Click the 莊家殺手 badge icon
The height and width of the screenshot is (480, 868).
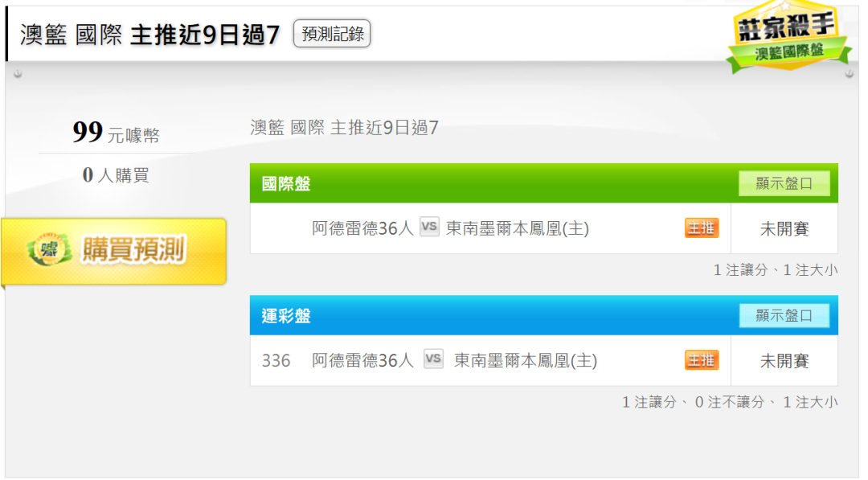tap(788, 39)
